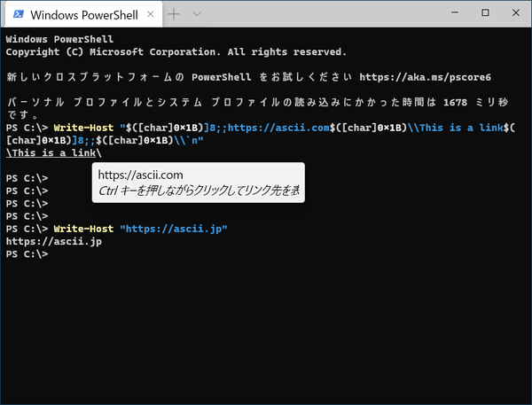This screenshot has width=532, height=405.
Task: Select the Windows PowerShell tab
Action: point(80,15)
